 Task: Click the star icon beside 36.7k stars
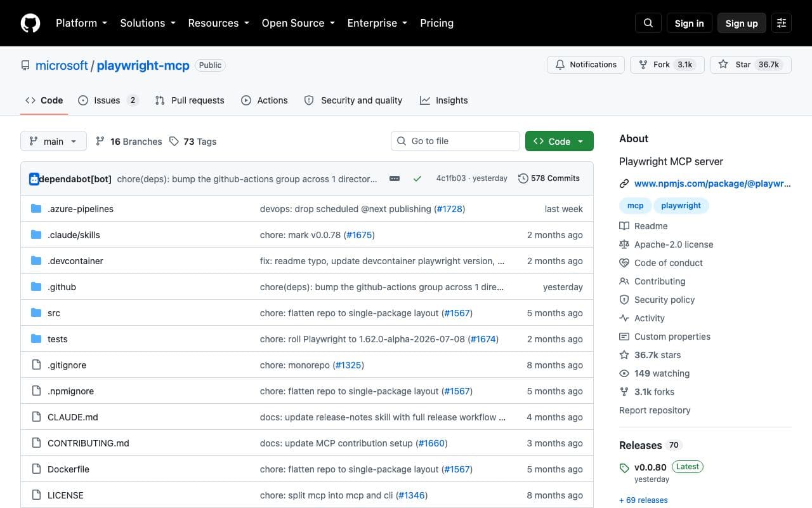coord(624,355)
